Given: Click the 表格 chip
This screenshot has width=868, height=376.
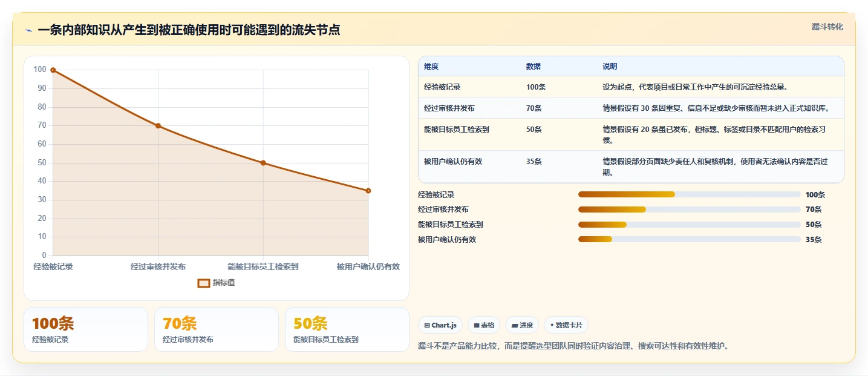Looking at the screenshot, I should pos(484,325).
